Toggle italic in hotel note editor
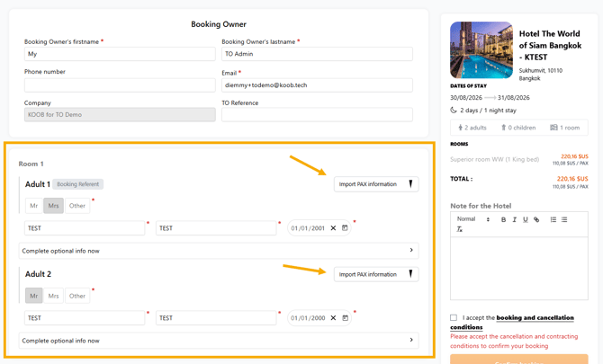The height and width of the screenshot is (364, 603). point(514,219)
